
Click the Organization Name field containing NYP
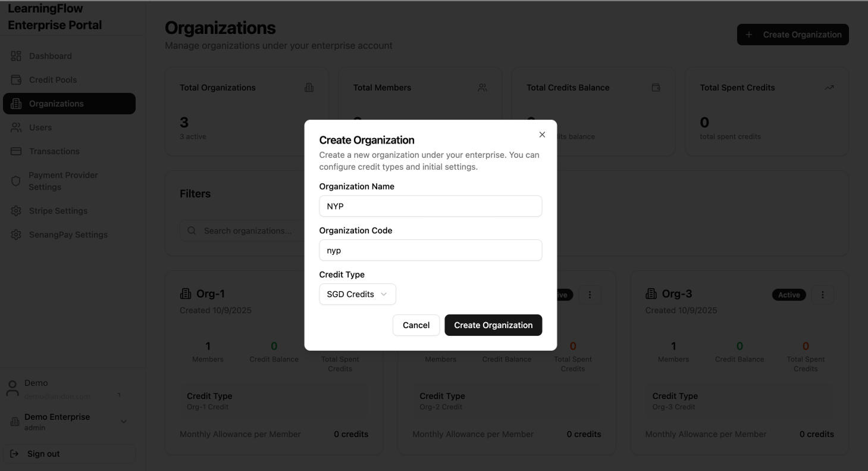[x=430, y=206]
